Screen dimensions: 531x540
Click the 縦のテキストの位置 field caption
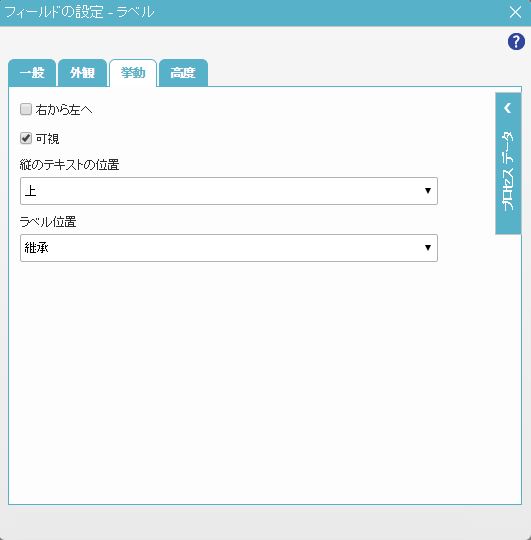[x=70, y=165]
